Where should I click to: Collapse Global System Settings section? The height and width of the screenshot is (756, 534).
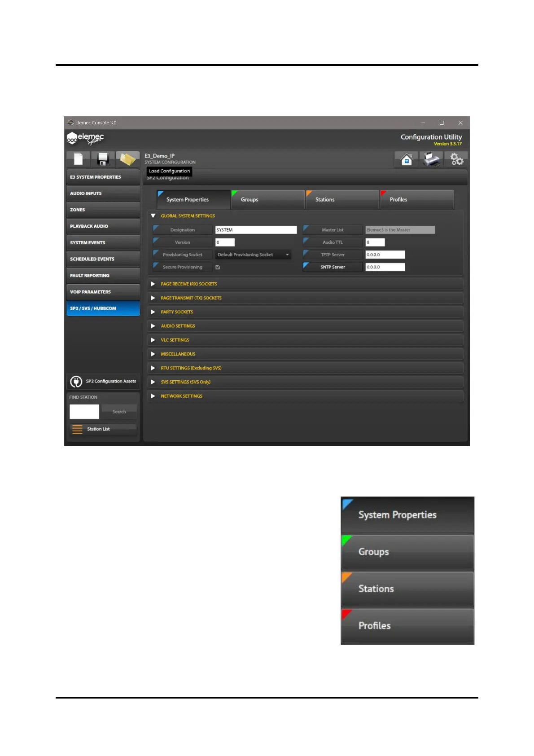point(153,216)
